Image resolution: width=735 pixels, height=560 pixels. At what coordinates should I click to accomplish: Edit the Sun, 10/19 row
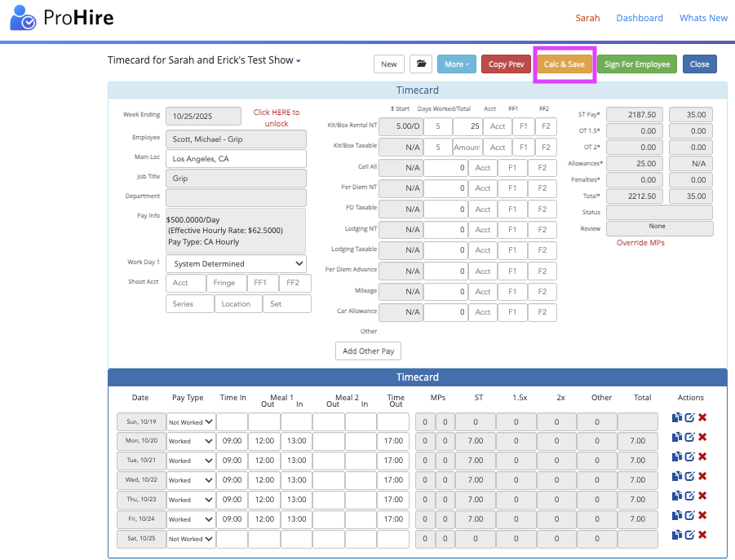[689, 417]
